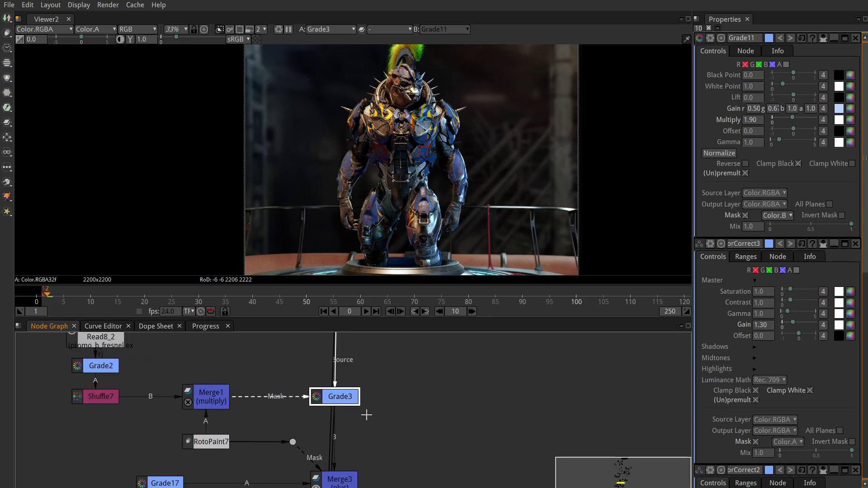
Task: Toggle the timeline frame range lock icon
Action: tap(225, 311)
